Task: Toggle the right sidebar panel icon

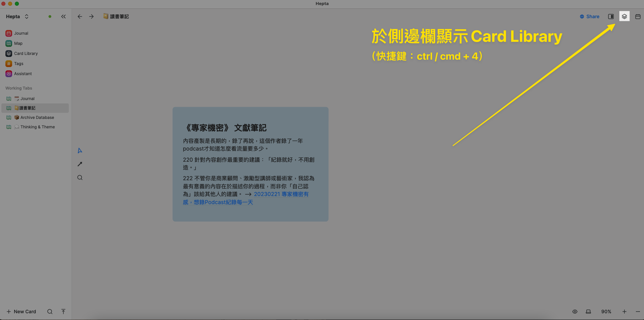Action: (x=611, y=17)
